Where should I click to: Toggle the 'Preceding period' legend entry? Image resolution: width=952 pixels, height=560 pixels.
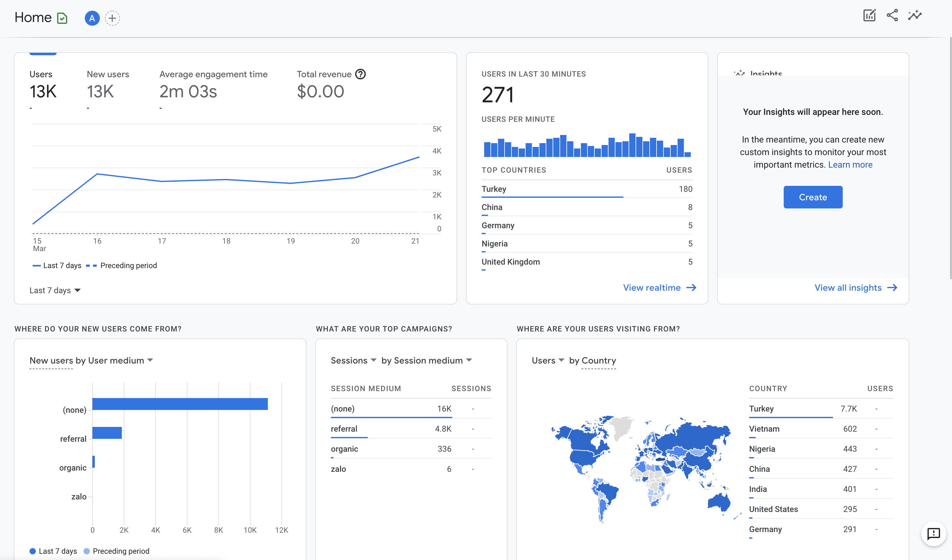click(x=128, y=266)
